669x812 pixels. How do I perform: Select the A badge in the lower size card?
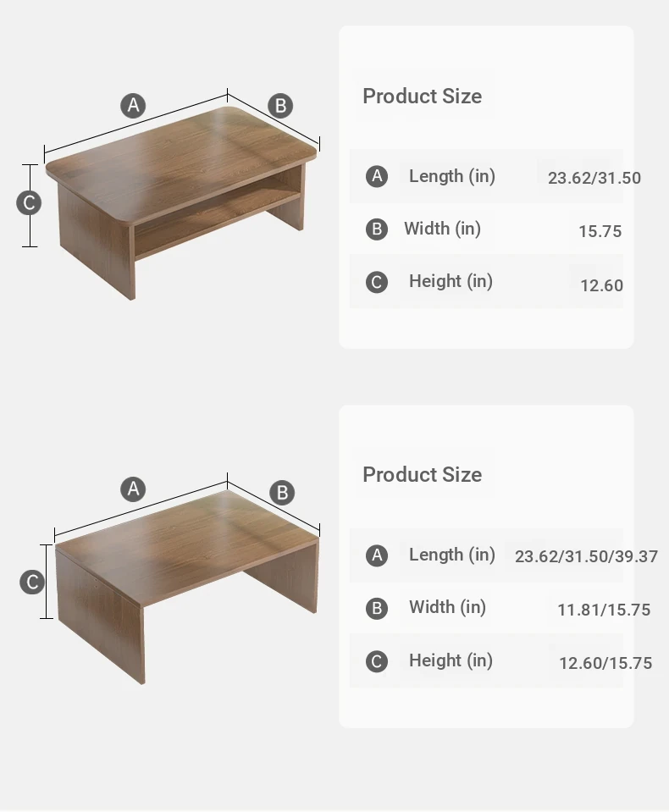377,555
